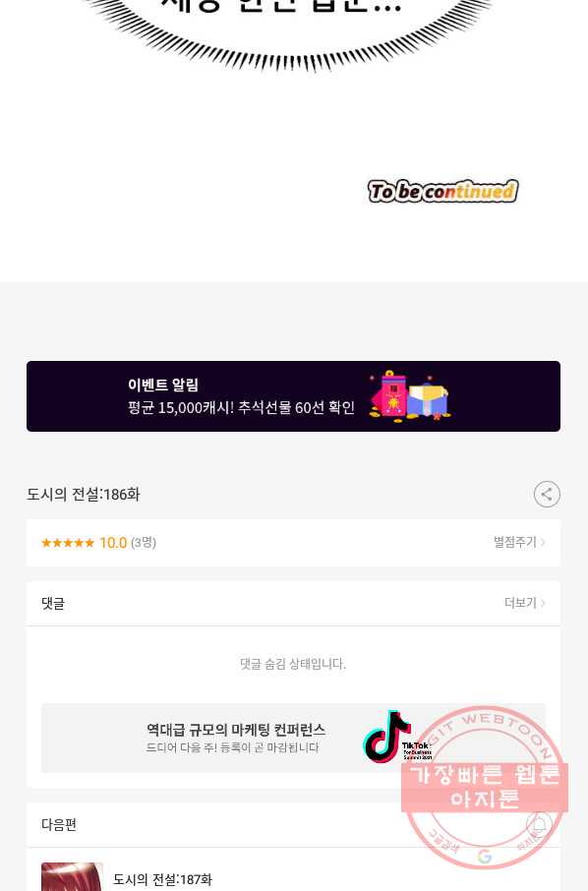
Task: Click the five orange rating stars
Action: point(68,543)
